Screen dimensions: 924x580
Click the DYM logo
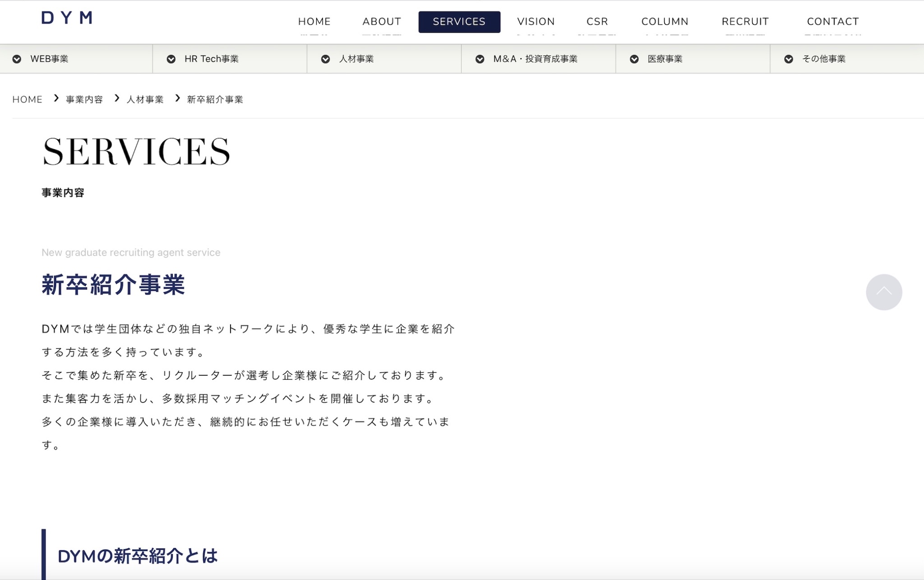point(67,18)
